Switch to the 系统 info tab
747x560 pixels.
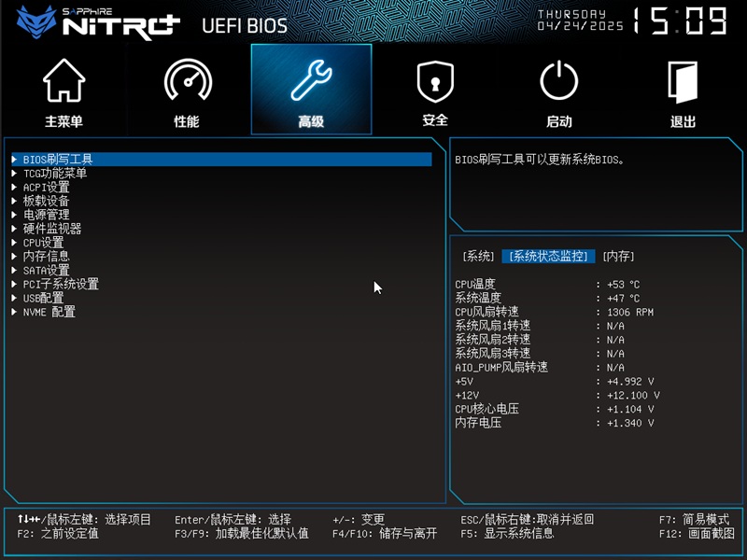(479, 257)
